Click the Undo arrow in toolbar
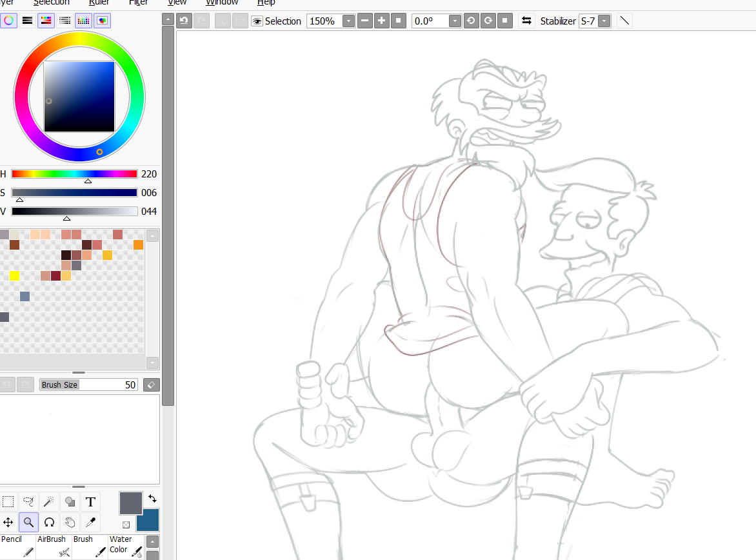Viewport: 756px width, 560px height. [x=184, y=21]
